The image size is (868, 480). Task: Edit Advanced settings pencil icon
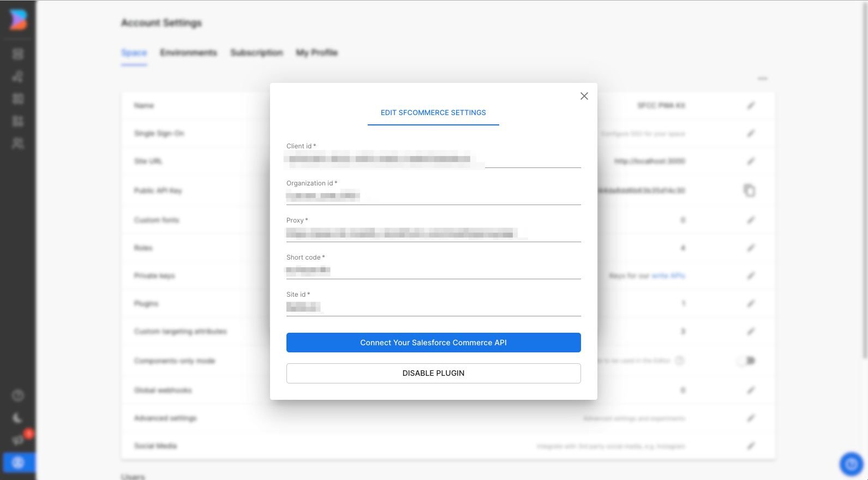[751, 418]
